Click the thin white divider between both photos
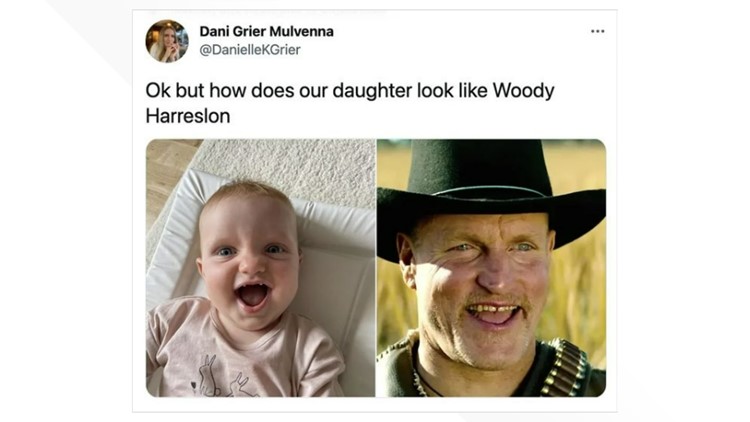 (x=376, y=268)
